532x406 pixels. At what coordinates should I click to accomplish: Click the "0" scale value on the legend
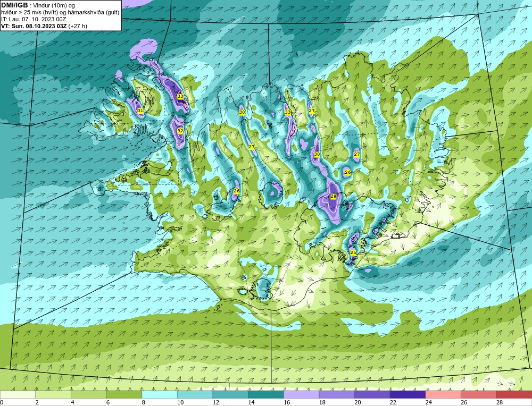[x=2, y=402]
